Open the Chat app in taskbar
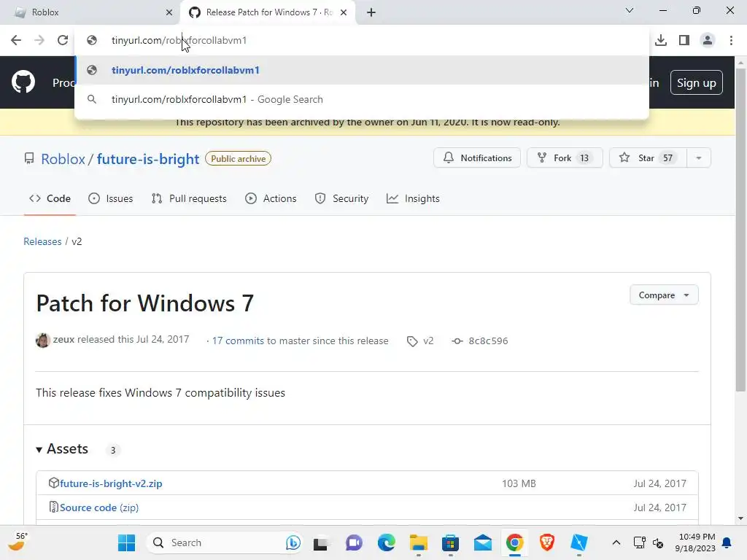This screenshot has width=747, height=560. [354, 542]
